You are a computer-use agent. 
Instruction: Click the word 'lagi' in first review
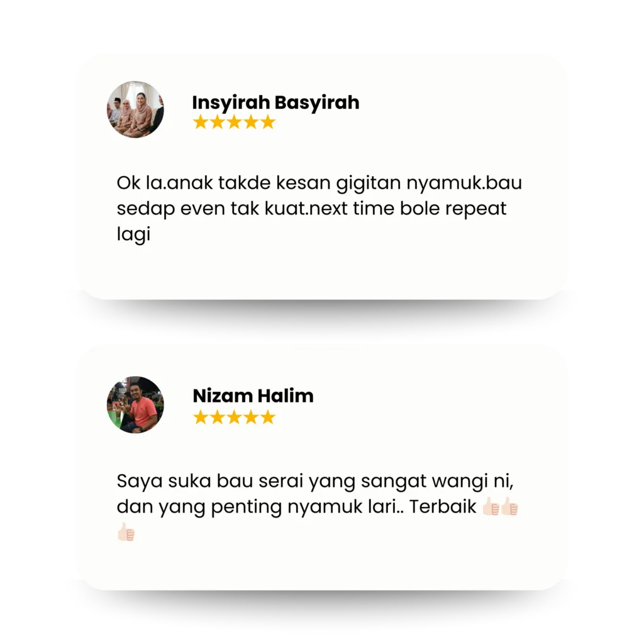pyautogui.click(x=133, y=235)
